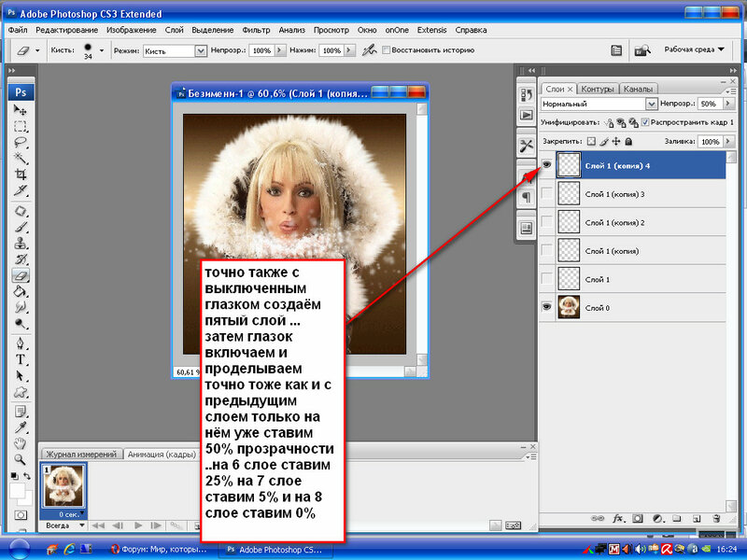Uncheck Распространить кадр 1 checkbox
Screen dimensions: 747x560
coord(645,122)
